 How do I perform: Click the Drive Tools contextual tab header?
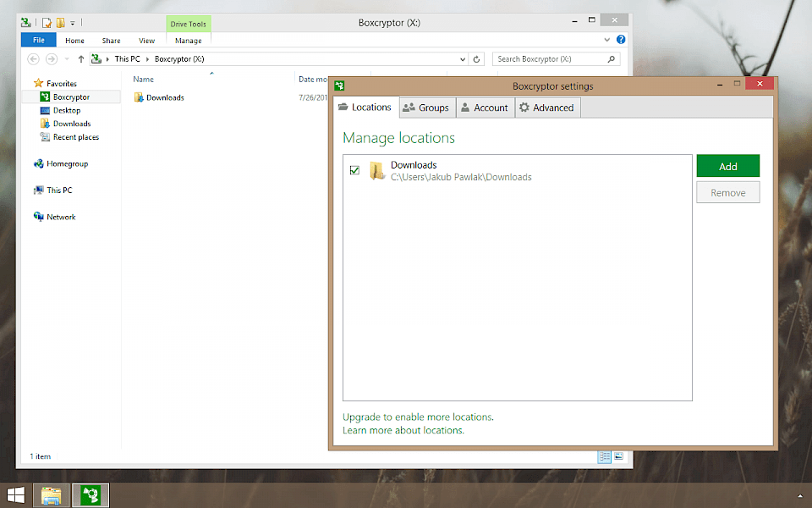tap(189, 24)
